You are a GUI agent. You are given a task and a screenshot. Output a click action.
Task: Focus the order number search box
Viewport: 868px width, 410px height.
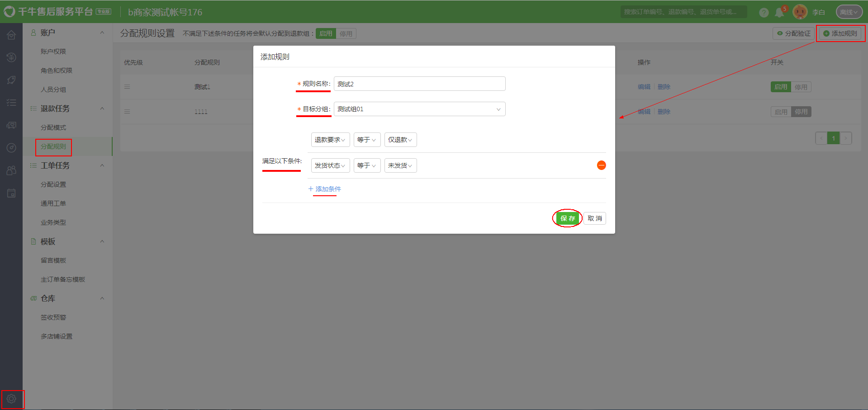click(683, 12)
